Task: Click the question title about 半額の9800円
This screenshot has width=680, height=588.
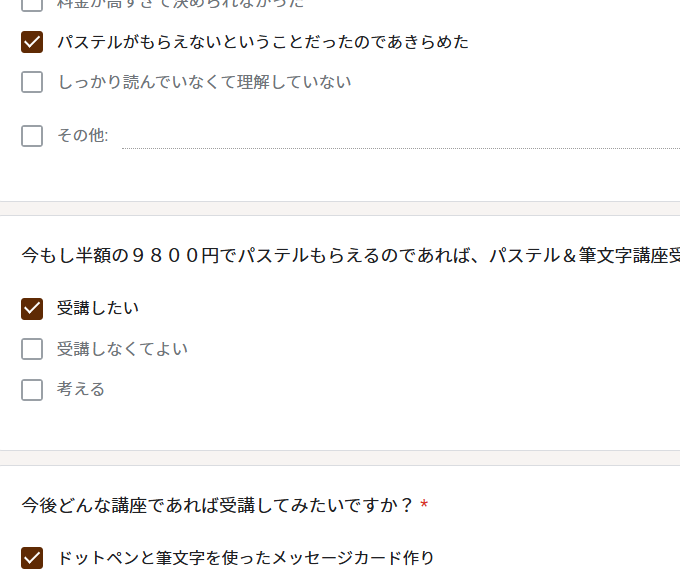Action: tap(351, 255)
